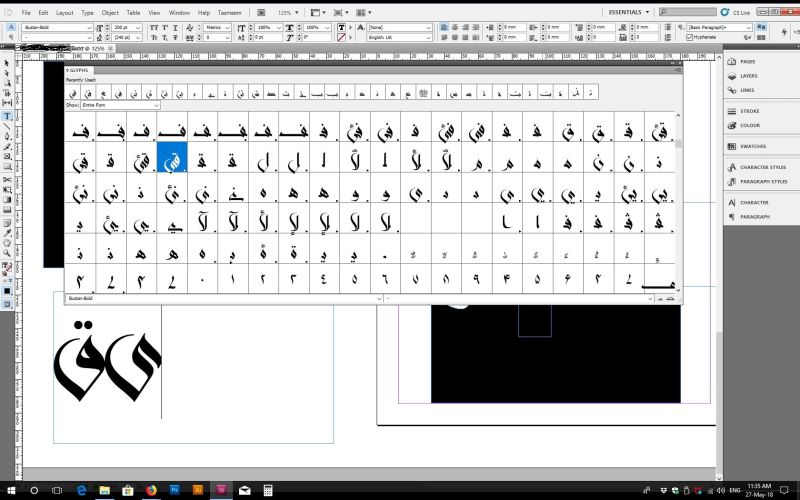Open the Type menu

tap(87, 13)
